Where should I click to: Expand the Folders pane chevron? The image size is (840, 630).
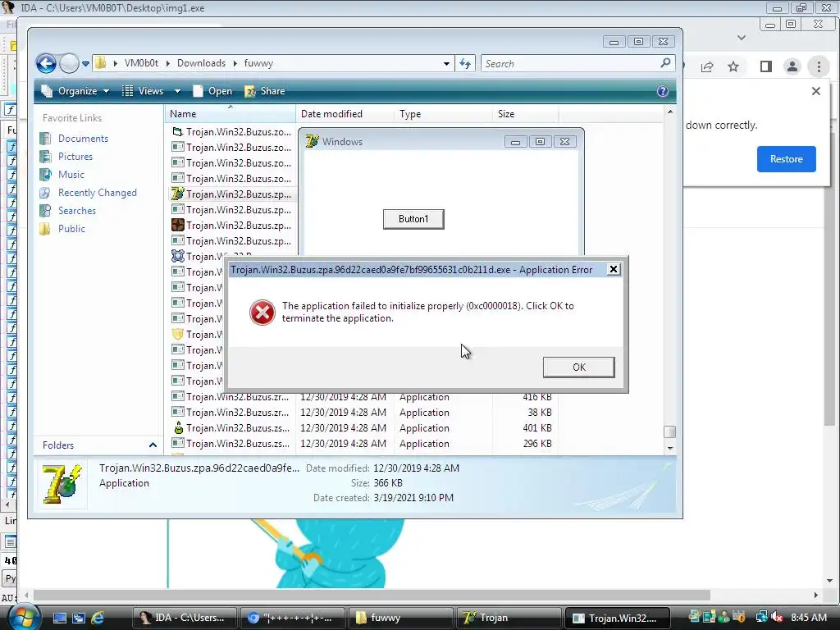(153, 445)
